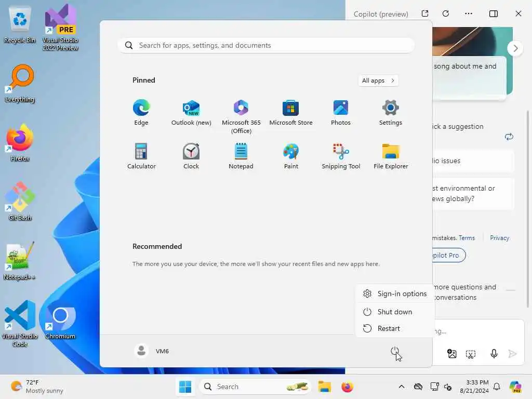Select Notepad++ desktop shortcut
Screen dimensions: 532x399
[x=20, y=261]
